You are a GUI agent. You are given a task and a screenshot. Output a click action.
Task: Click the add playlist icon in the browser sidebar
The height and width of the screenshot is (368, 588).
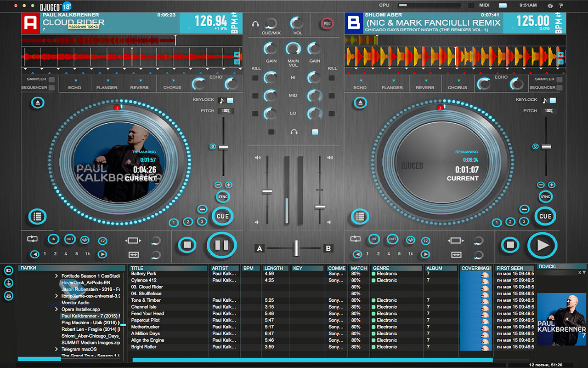8,283
